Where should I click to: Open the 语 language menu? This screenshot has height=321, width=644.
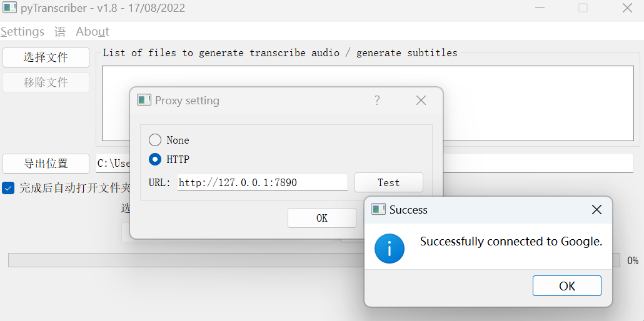click(x=60, y=31)
